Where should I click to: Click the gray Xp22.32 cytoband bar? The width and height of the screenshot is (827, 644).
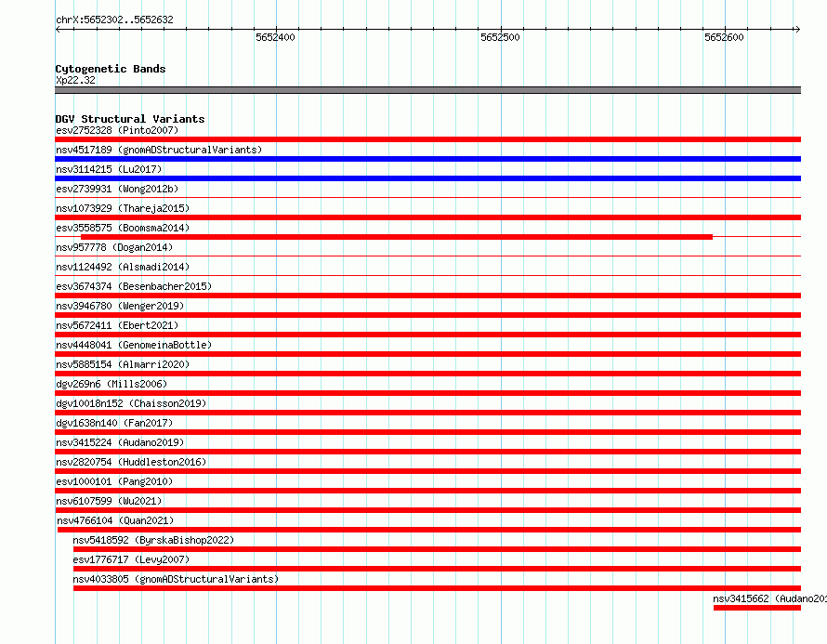point(427,90)
